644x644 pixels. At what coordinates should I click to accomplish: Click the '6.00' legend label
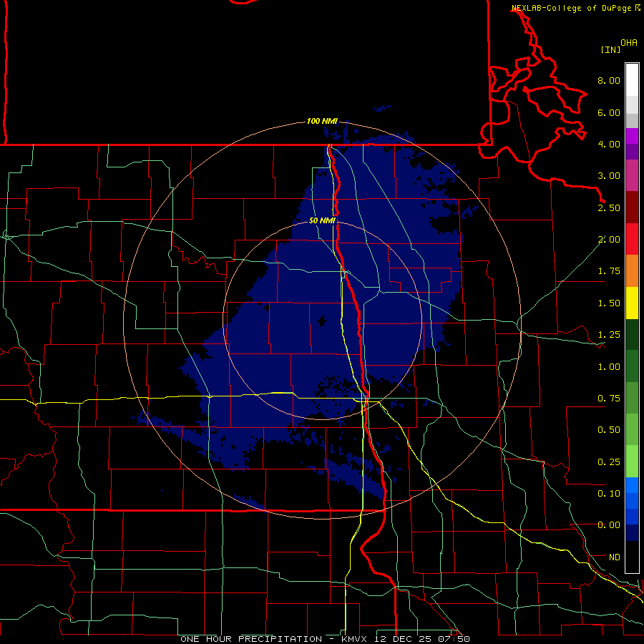(x=609, y=112)
